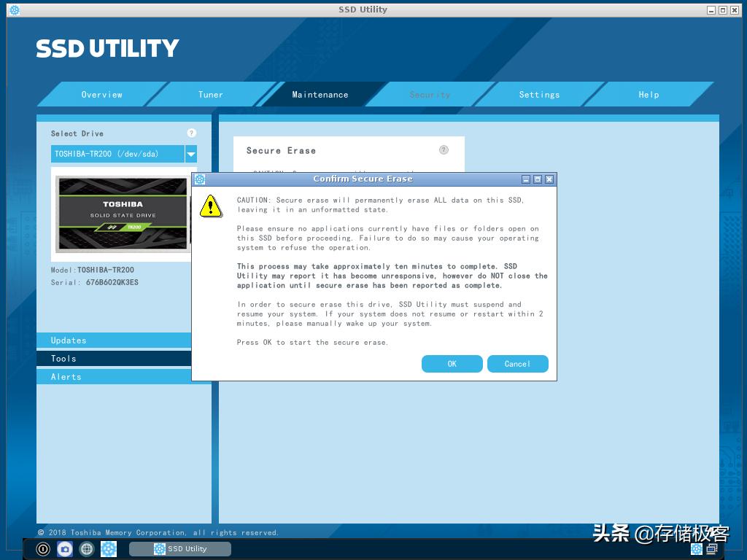
Task: Maximize the Confirm Secure Erase dialog
Action: [x=538, y=179]
